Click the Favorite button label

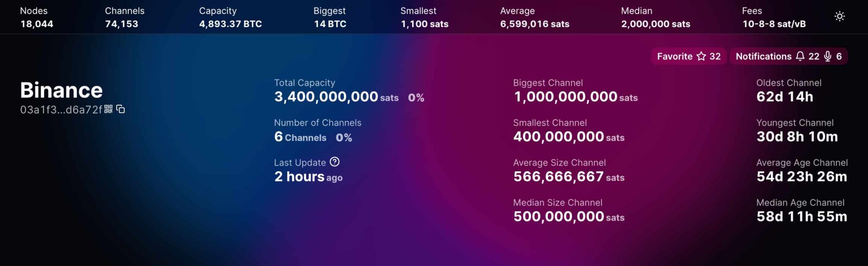[674, 56]
